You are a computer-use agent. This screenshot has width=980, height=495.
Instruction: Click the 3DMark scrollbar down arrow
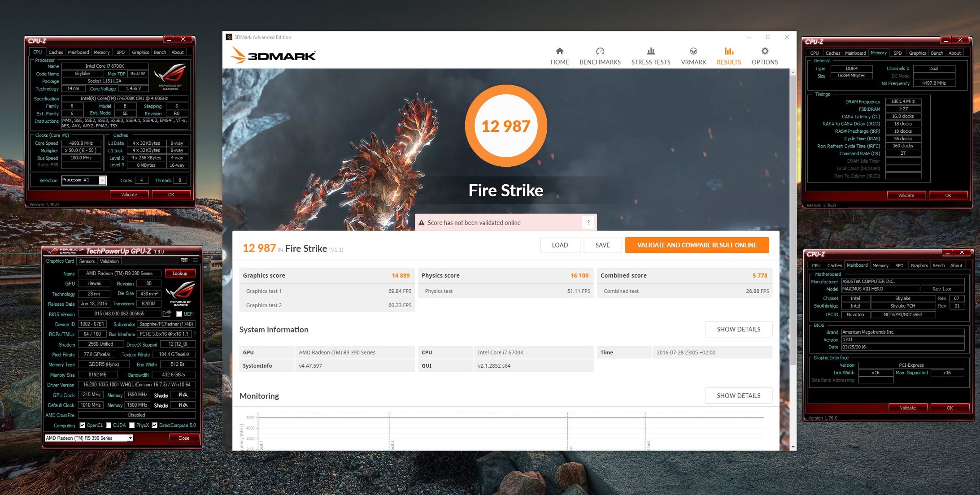tap(793, 447)
